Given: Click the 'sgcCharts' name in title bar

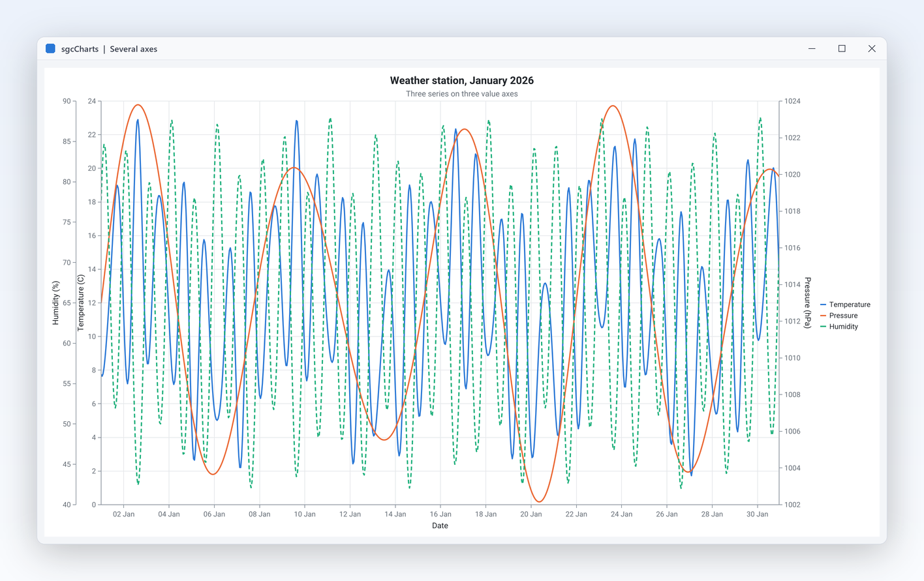Looking at the screenshot, I should pyautogui.click(x=80, y=49).
